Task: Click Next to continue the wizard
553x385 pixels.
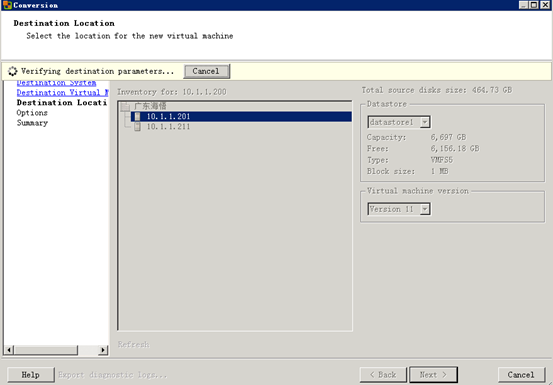Action: (x=433, y=375)
